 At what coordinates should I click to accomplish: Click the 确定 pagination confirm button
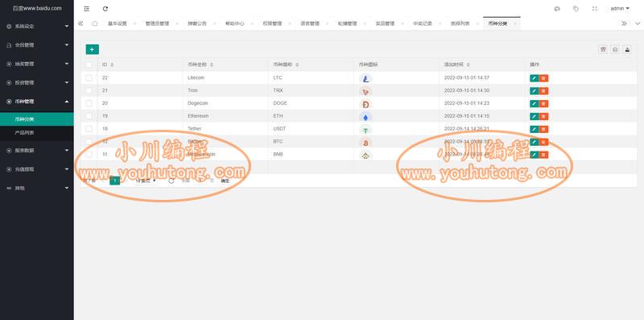tap(225, 181)
